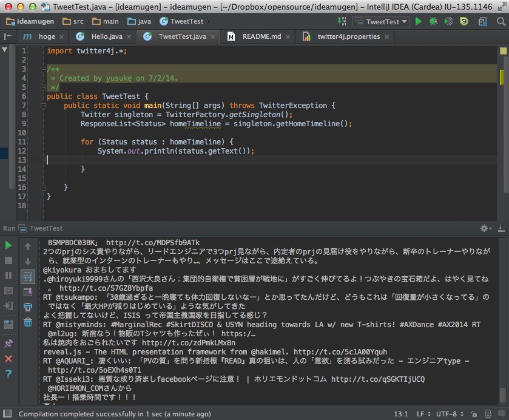Restore layout icon in Run panel
509x420 pixels.
[8, 324]
